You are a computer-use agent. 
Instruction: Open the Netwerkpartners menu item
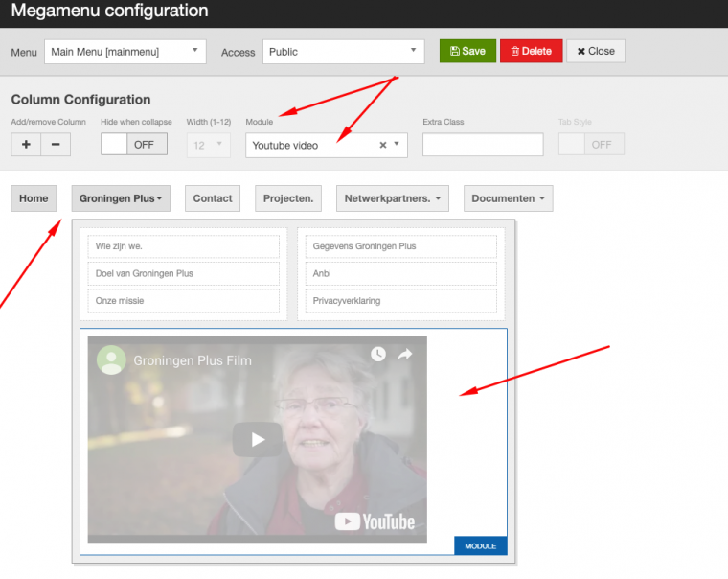pyautogui.click(x=392, y=198)
